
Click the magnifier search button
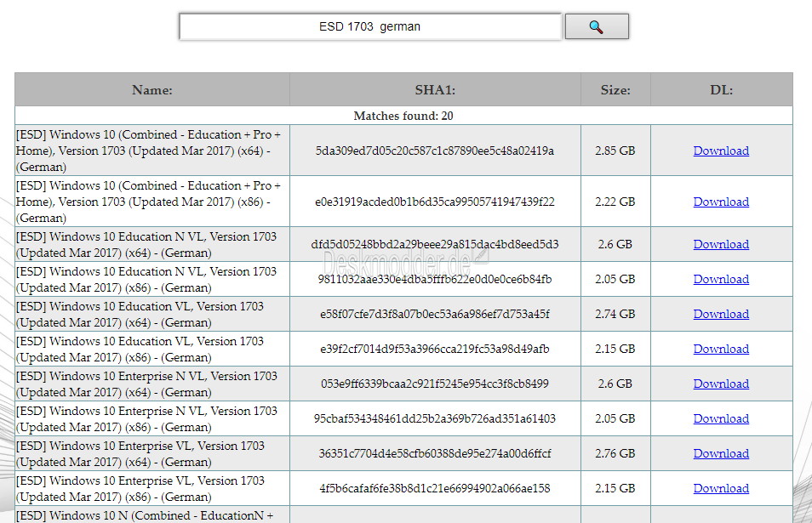pos(597,26)
